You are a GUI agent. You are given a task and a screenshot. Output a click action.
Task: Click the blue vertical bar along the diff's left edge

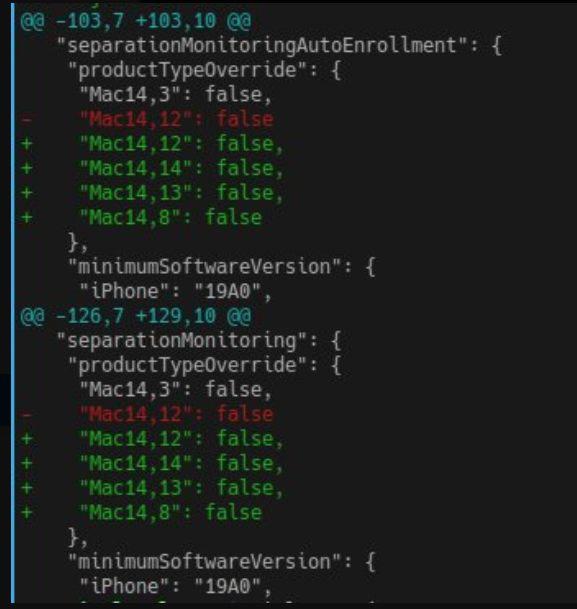13,303
